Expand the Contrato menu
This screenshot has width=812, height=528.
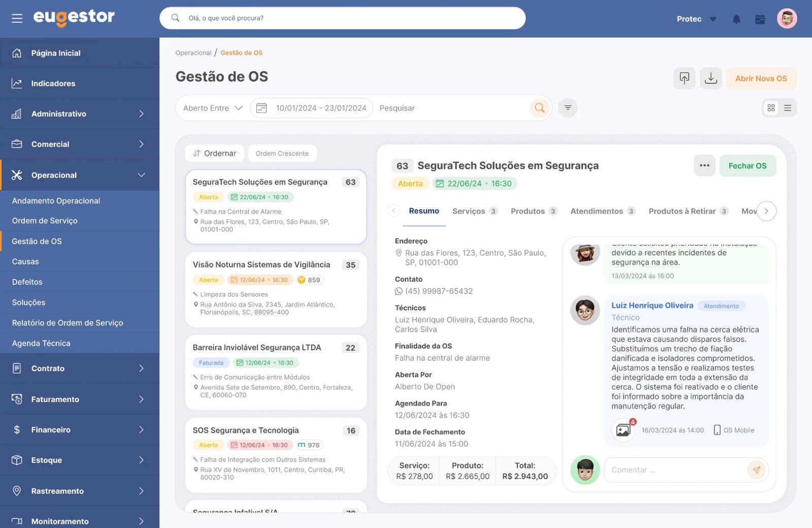(x=80, y=369)
